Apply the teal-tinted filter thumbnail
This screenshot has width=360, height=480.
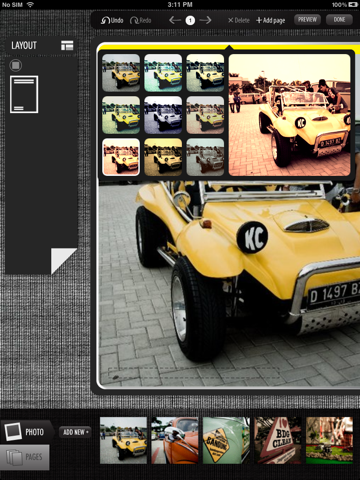coord(163,73)
